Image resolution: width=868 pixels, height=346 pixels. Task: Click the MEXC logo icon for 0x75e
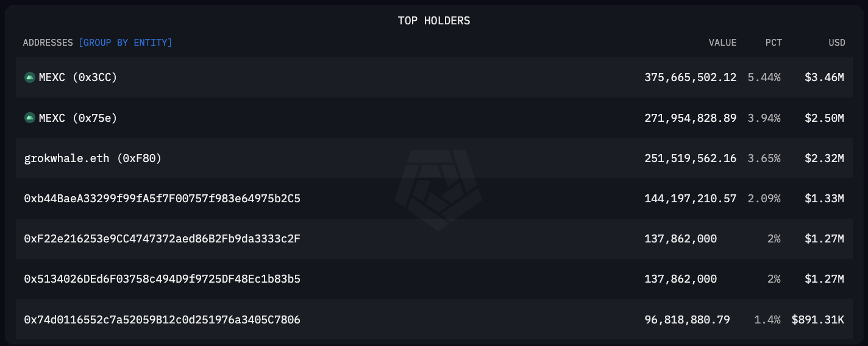pos(29,118)
